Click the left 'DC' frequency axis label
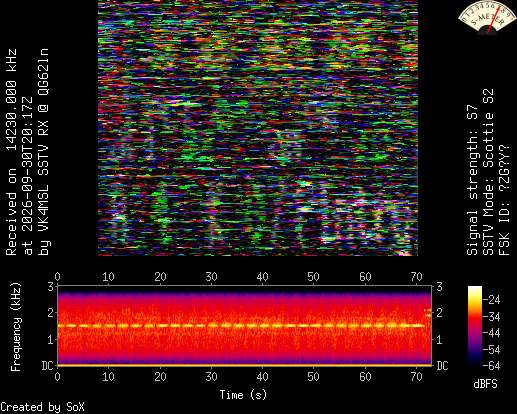Viewport: 517px width, 414px height. pyautogui.click(x=47, y=366)
